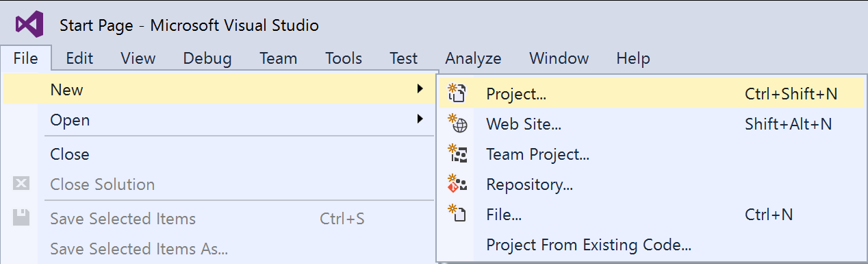
Task: Open the Debug menu
Action: [x=207, y=58]
